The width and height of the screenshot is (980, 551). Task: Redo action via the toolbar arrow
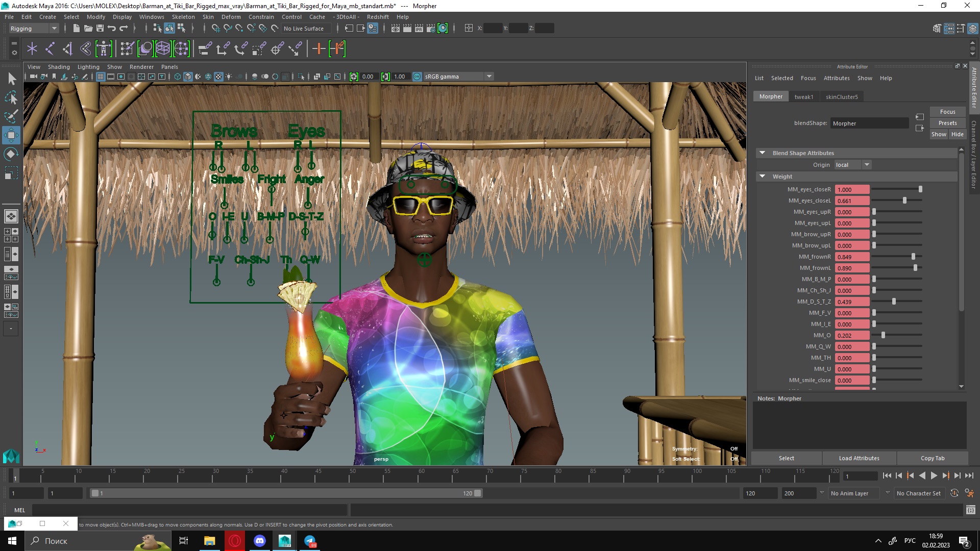(124, 29)
